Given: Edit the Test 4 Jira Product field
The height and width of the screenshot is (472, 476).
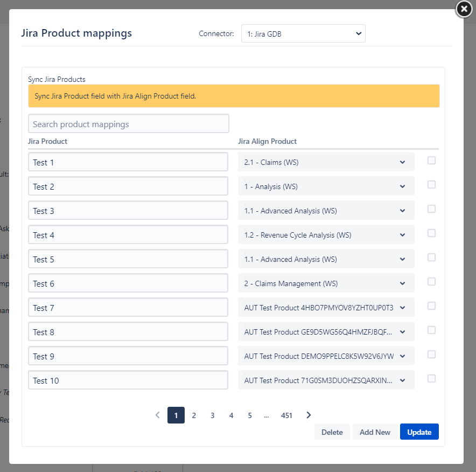Looking at the screenshot, I should [128, 235].
